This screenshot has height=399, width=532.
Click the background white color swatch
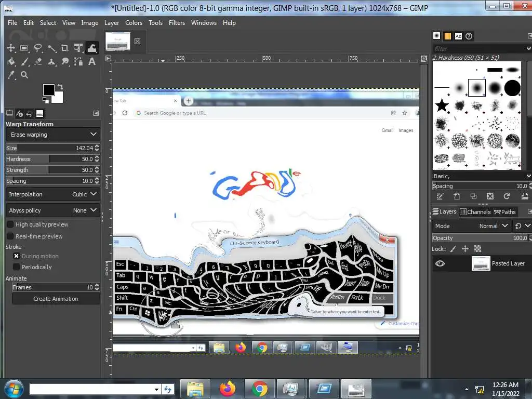pos(59,98)
